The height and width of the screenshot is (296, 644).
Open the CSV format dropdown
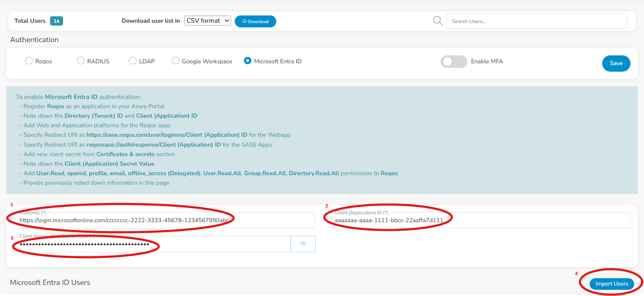pyautogui.click(x=208, y=21)
